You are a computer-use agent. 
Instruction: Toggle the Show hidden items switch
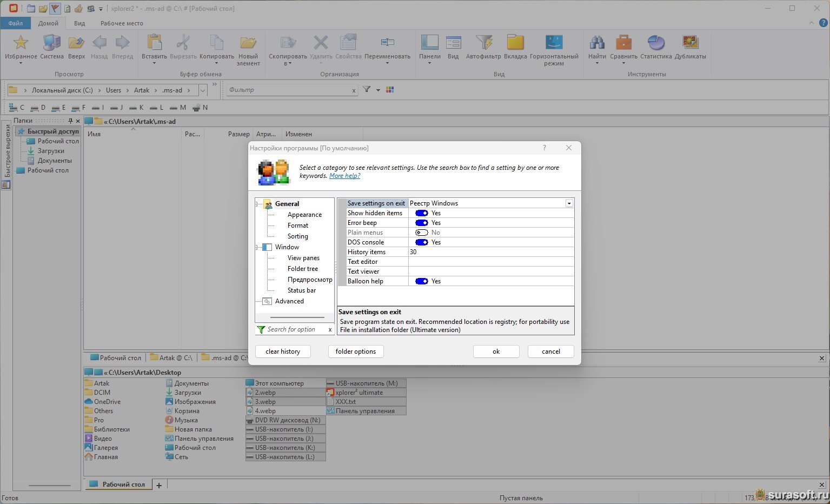click(421, 213)
